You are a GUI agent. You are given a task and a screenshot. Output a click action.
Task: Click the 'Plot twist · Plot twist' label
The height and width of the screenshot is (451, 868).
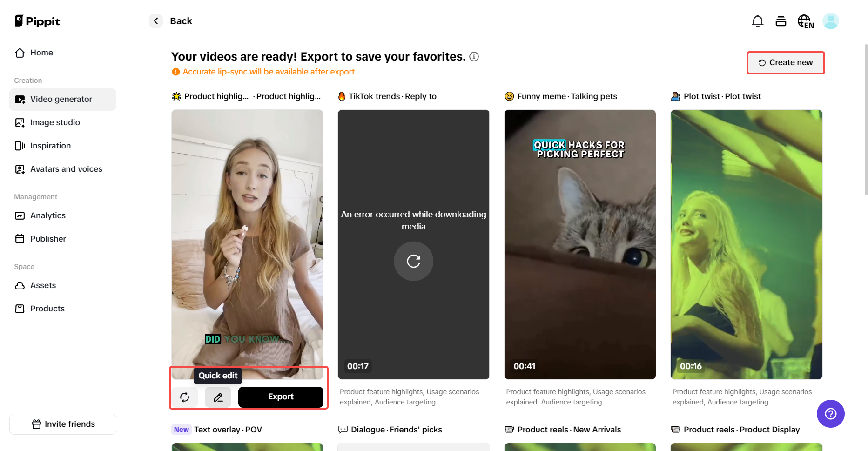point(722,96)
